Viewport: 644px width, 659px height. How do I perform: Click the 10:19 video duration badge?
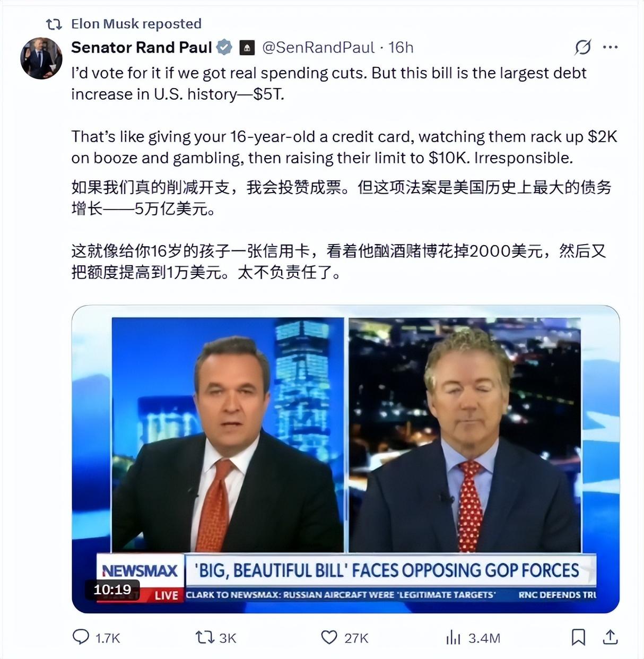[112, 589]
